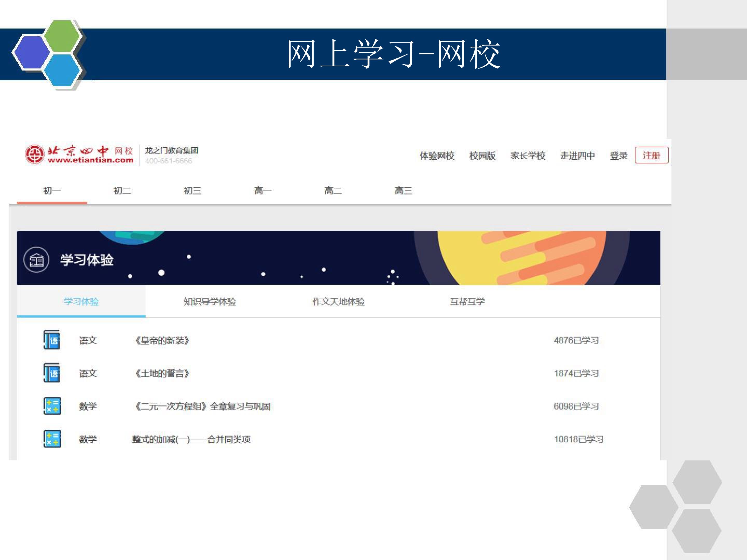Switch to the 学习体验 tab
Screen dimensions: 747x560
click(x=81, y=302)
